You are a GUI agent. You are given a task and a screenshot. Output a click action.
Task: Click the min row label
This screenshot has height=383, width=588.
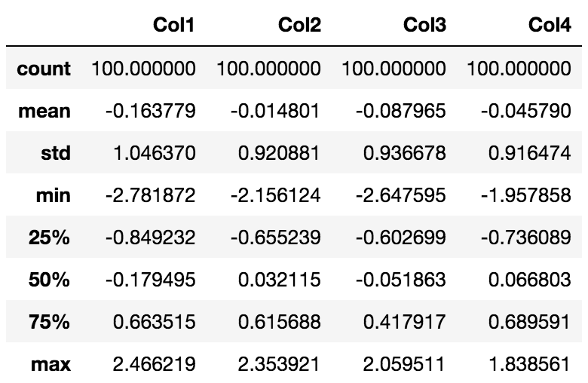pos(54,195)
